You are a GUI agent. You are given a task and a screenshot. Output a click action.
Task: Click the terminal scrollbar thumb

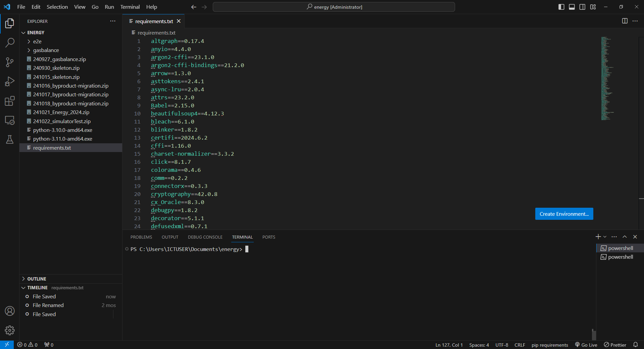pyautogui.click(x=594, y=334)
